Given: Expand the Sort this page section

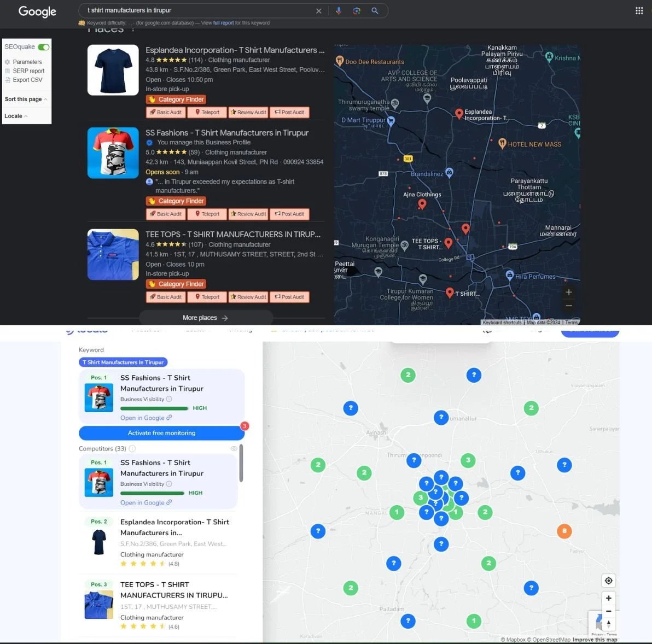Looking at the screenshot, I should 26,99.
